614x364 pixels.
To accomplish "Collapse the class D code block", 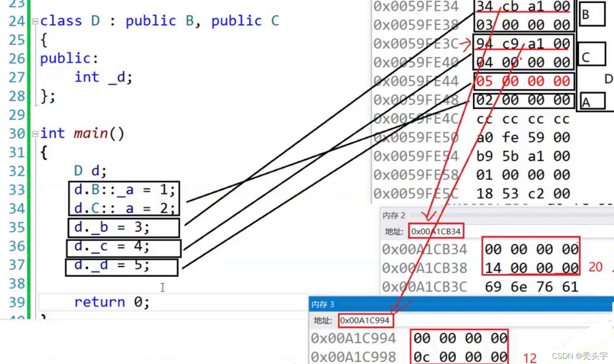I will (x=35, y=21).
